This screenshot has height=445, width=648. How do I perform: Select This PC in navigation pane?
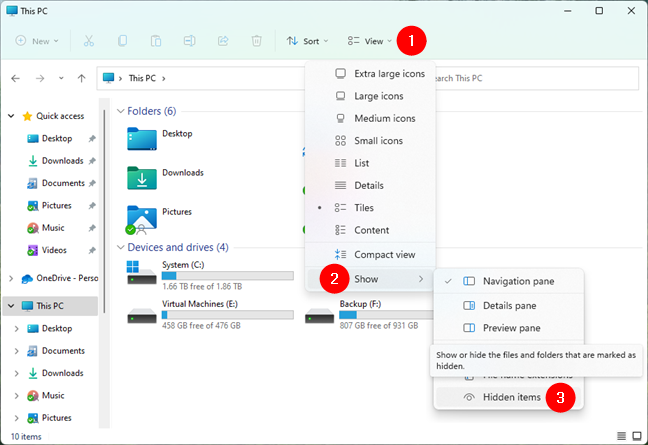[50, 306]
